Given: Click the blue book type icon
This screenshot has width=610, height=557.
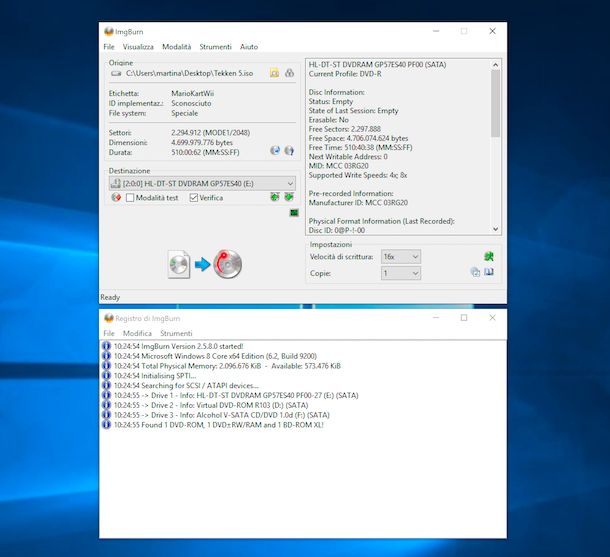Looking at the screenshot, I should click(489, 272).
